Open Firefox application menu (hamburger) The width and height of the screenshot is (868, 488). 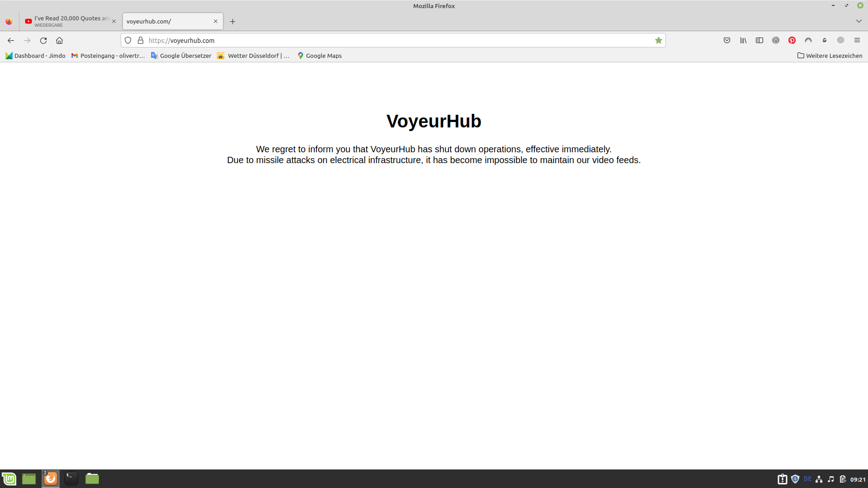pyautogui.click(x=857, y=40)
